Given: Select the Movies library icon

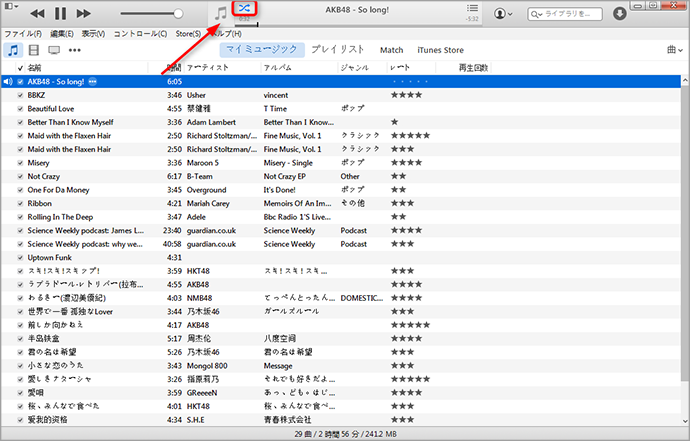Looking at the screenshot, I should (x=33, y=50).
